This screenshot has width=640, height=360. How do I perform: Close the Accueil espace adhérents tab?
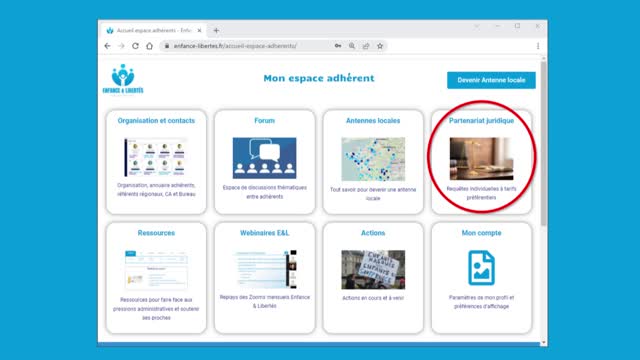(199, 31)
